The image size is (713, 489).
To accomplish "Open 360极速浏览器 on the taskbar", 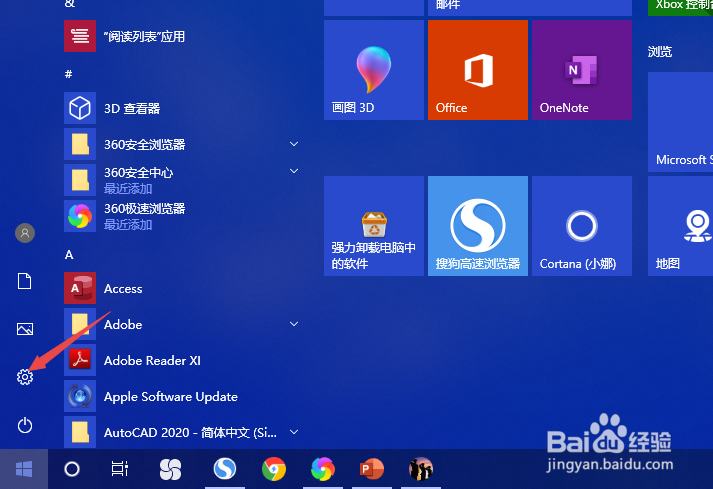I will click(x=323, y=469).
